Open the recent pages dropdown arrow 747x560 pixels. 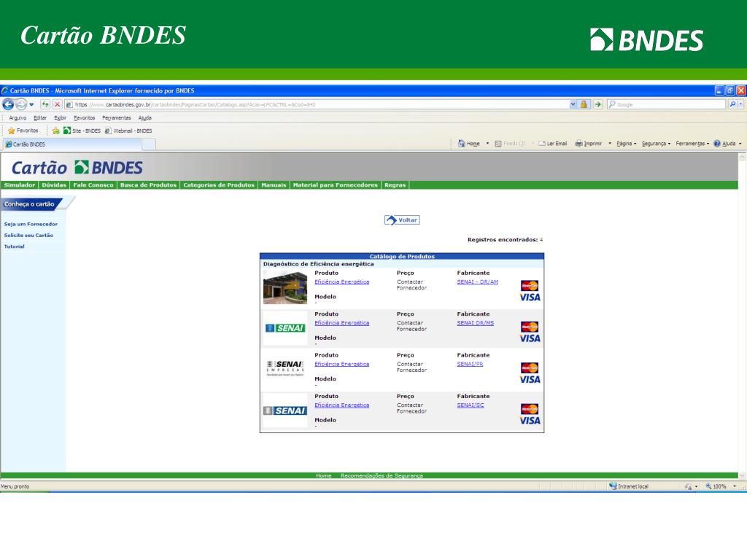pyautogui.click(x=31, y=105)
